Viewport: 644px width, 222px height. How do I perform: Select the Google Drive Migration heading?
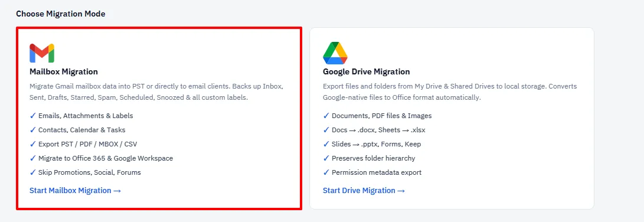[367, 71]
